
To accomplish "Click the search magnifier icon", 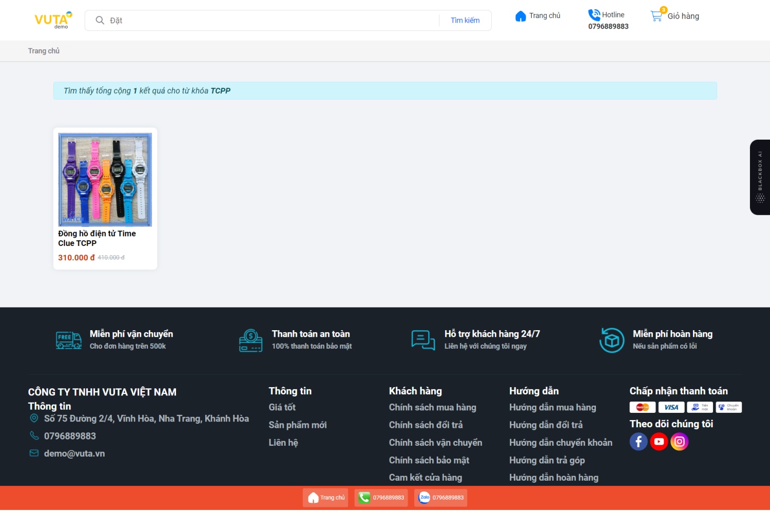I will tap(100, 20).
